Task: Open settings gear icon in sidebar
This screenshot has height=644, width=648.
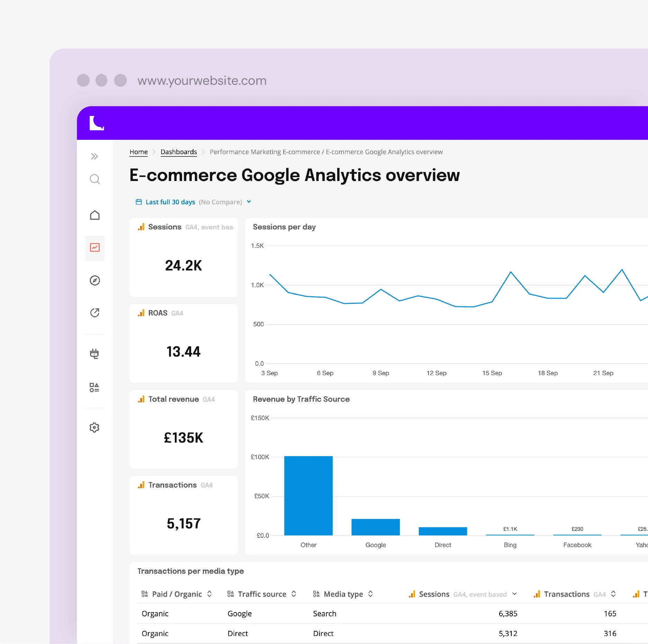Action: point(94,427)
